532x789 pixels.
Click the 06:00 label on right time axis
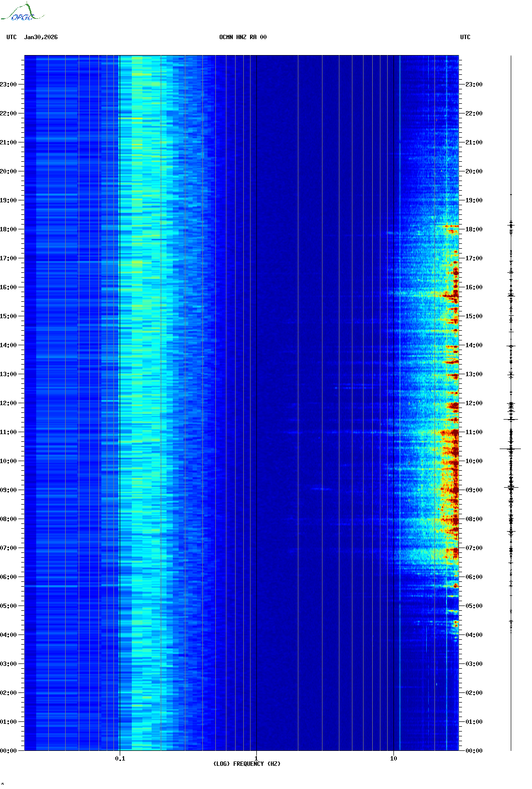click(474, 577)
